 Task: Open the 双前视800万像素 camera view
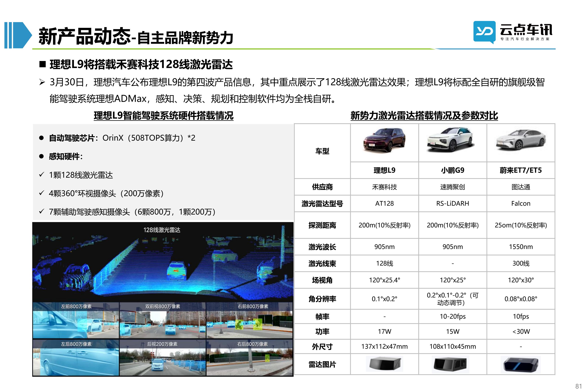(162, 320)
